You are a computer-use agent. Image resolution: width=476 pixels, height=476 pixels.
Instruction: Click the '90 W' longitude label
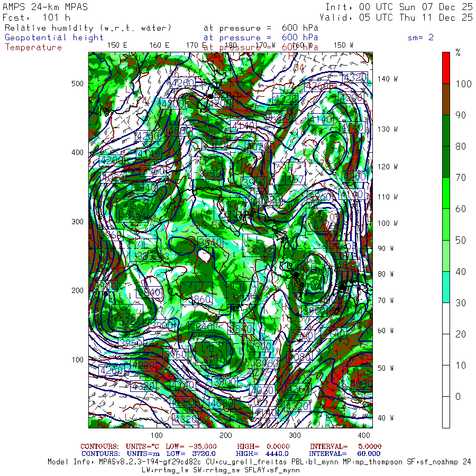[x=386, y=249]
